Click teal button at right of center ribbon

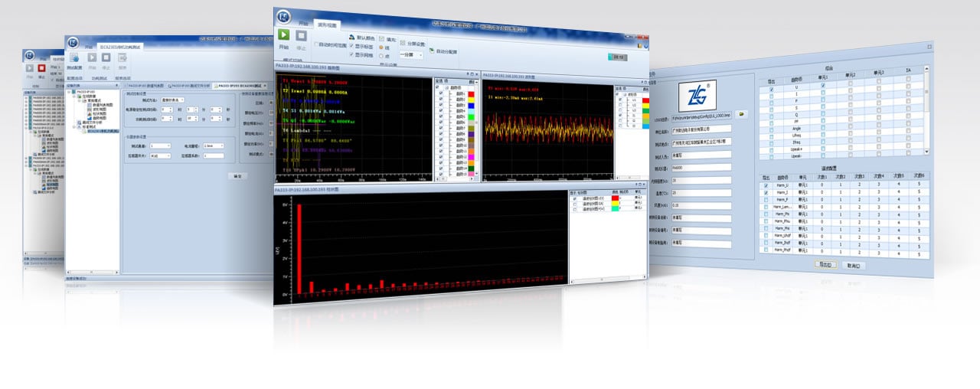click(619, 56)
